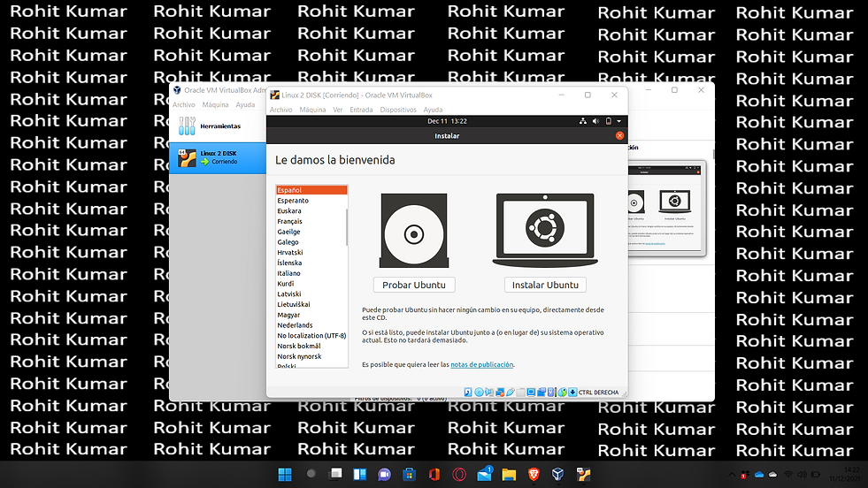
Task: Open Máquina menu in VM window
Action: (312, 110)
